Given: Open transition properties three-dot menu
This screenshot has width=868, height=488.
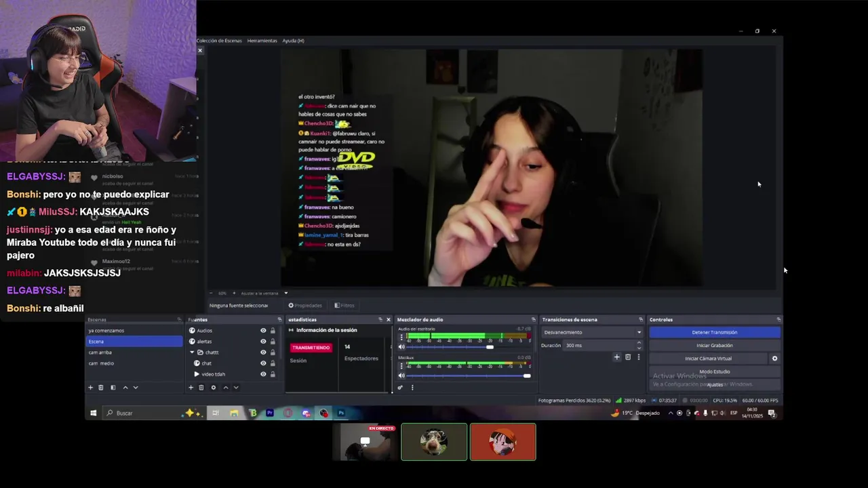Looking at the screenshot, I should (x=638, y=357).
